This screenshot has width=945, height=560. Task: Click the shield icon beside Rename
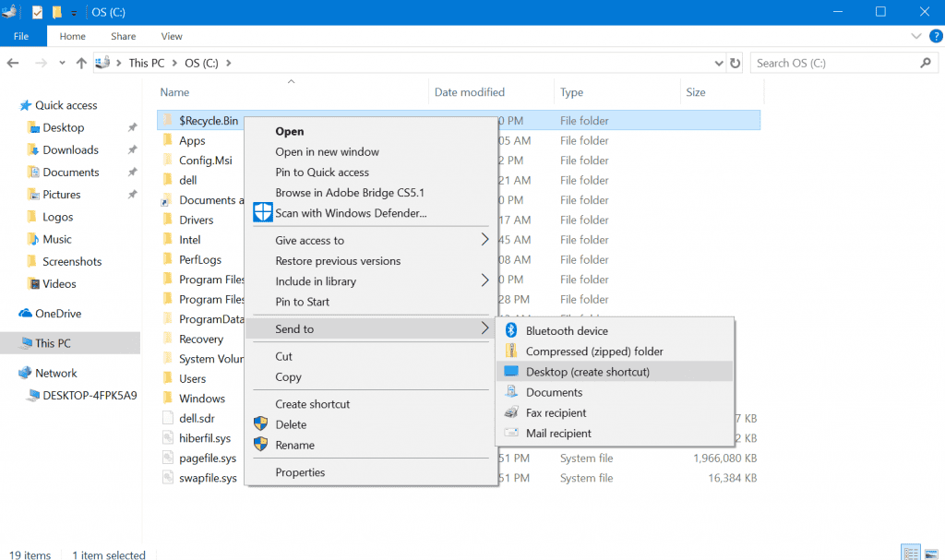[260, 445]
